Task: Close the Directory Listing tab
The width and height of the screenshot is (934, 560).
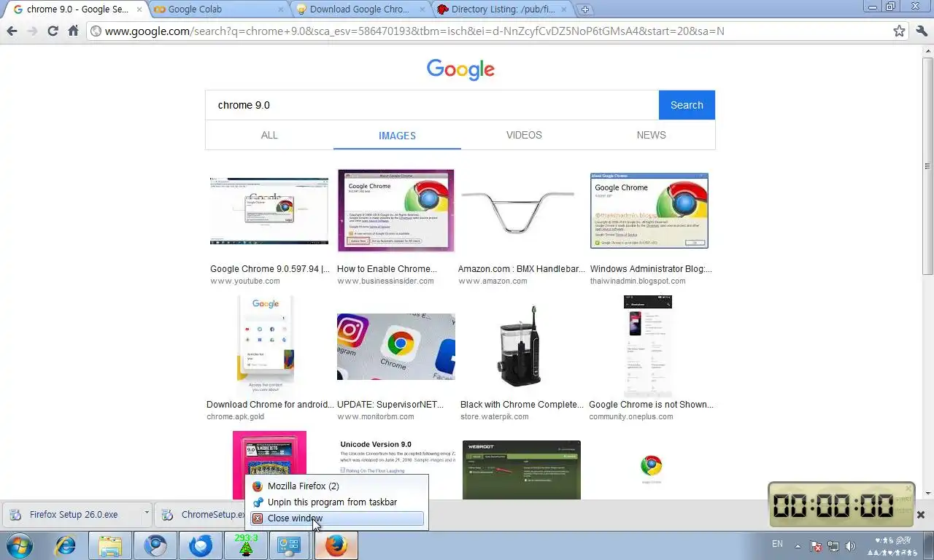Action: point(563,9)
